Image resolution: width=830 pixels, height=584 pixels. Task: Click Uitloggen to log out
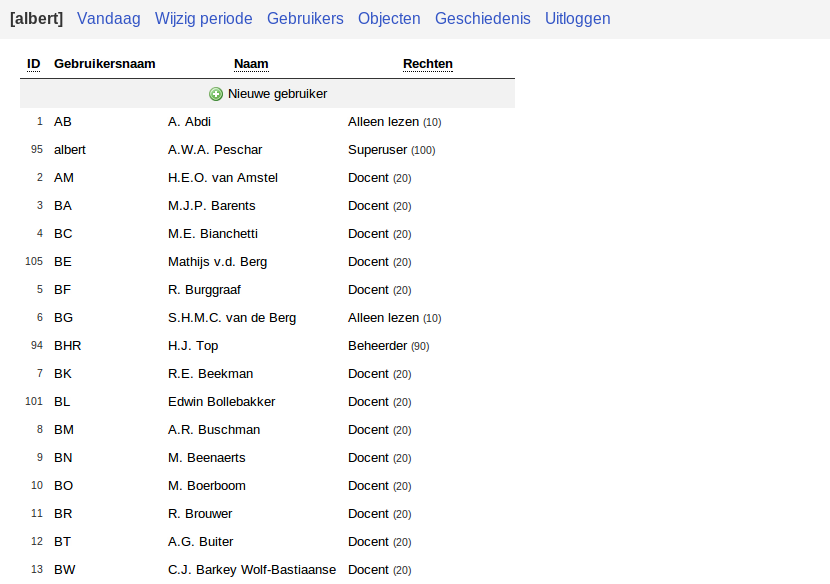click(x=578, y=19)
